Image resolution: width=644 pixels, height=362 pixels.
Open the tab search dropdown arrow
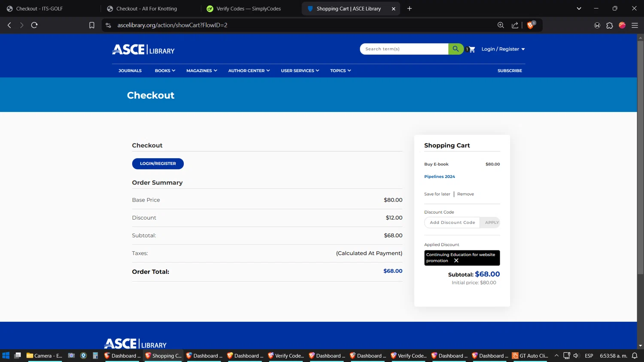click(x=579, y=9)
